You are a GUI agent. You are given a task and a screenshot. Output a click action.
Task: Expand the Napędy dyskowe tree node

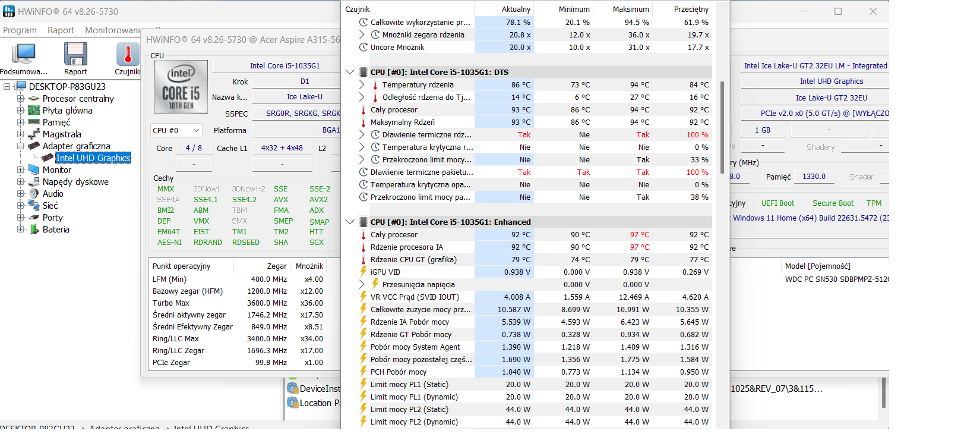click(20, 182)
